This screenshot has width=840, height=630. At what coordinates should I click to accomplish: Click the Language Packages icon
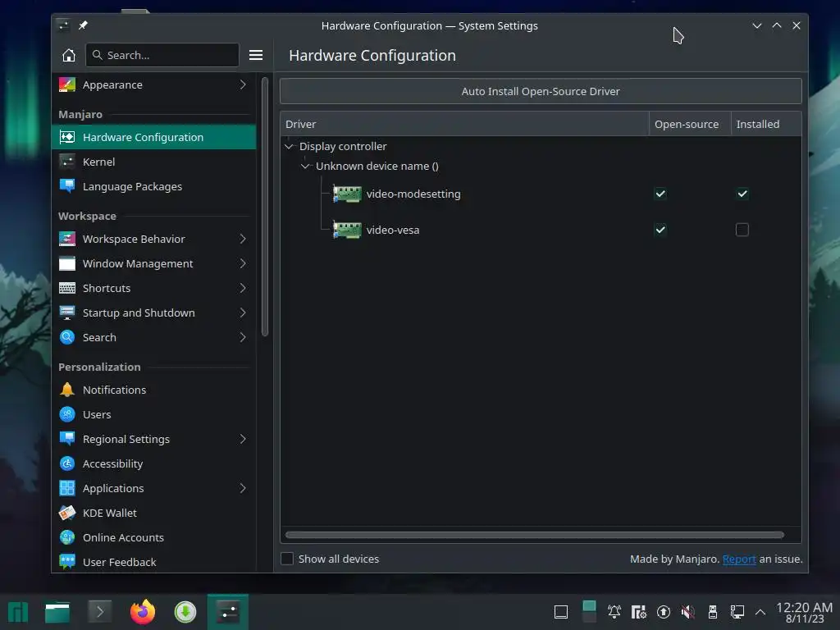click(67, 186)
